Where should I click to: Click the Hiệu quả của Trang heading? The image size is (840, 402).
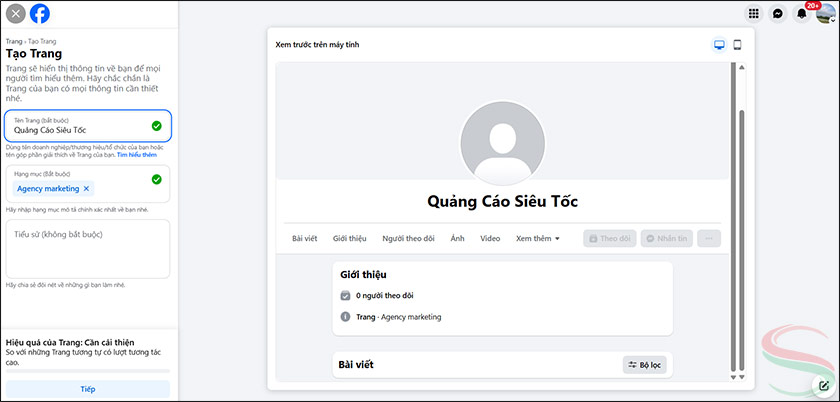[x=70, y=342]
